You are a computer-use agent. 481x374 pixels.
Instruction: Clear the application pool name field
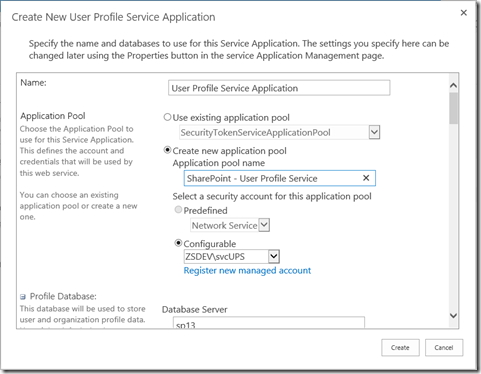click(x=366, y=178)
